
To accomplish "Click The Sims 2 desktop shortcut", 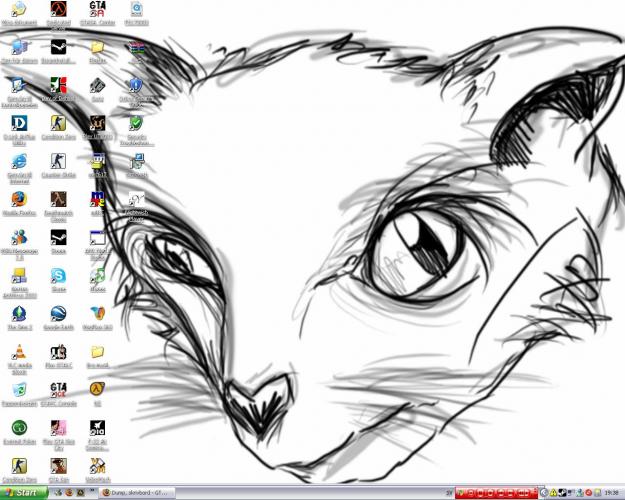I will [x=19, y=314].
